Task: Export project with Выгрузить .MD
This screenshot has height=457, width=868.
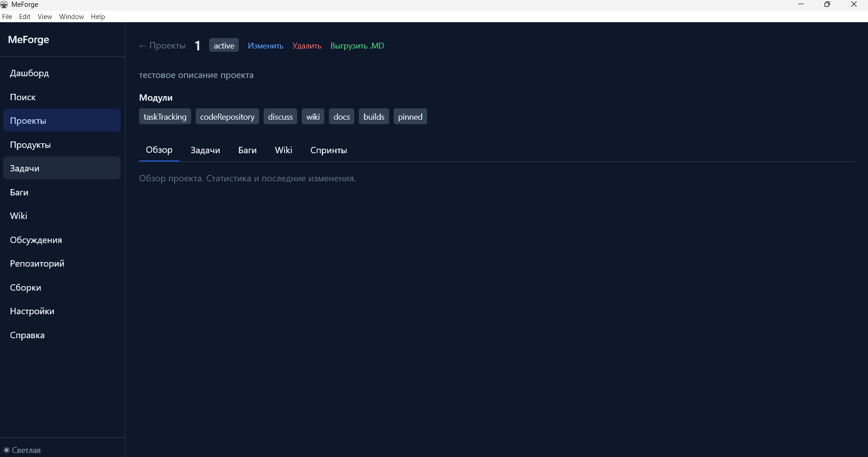Action: [357, 46]
